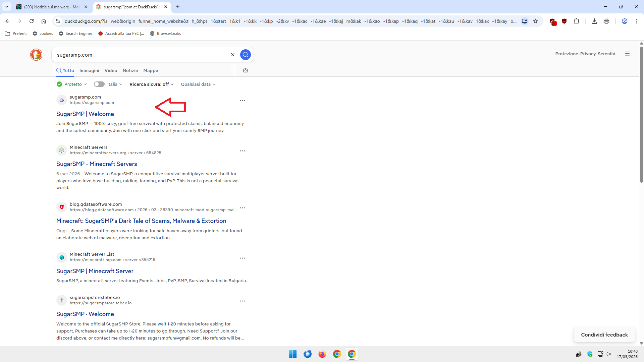This screenshot has height=362, width=644.
Task: Click the page vertical scrollbar
Action: tap(641, 114)
